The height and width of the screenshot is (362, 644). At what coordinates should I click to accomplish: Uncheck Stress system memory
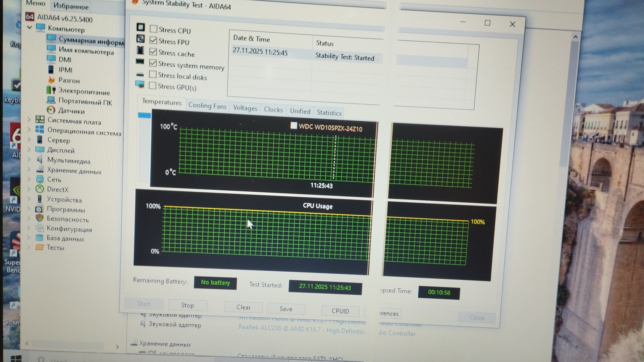pyautogui.click(x=153, y=63)
